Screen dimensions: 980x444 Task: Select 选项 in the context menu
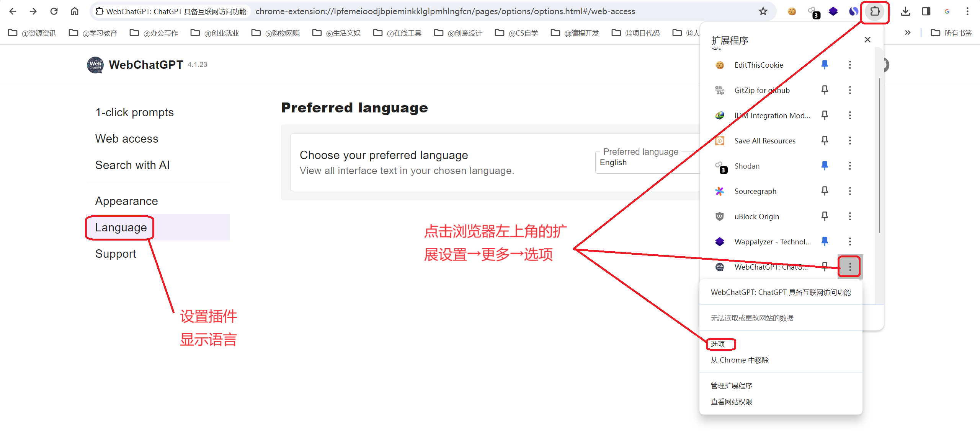point(718,344)
